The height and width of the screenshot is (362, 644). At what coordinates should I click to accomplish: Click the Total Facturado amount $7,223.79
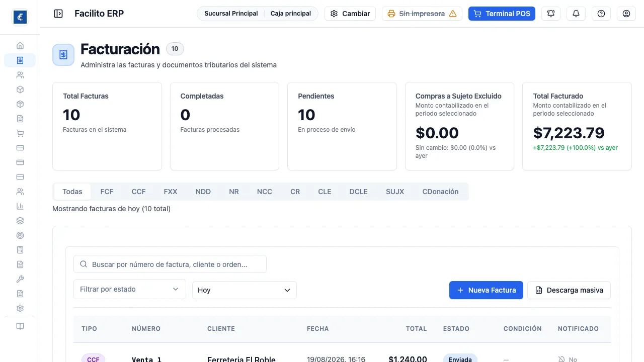tap(569, 133)
